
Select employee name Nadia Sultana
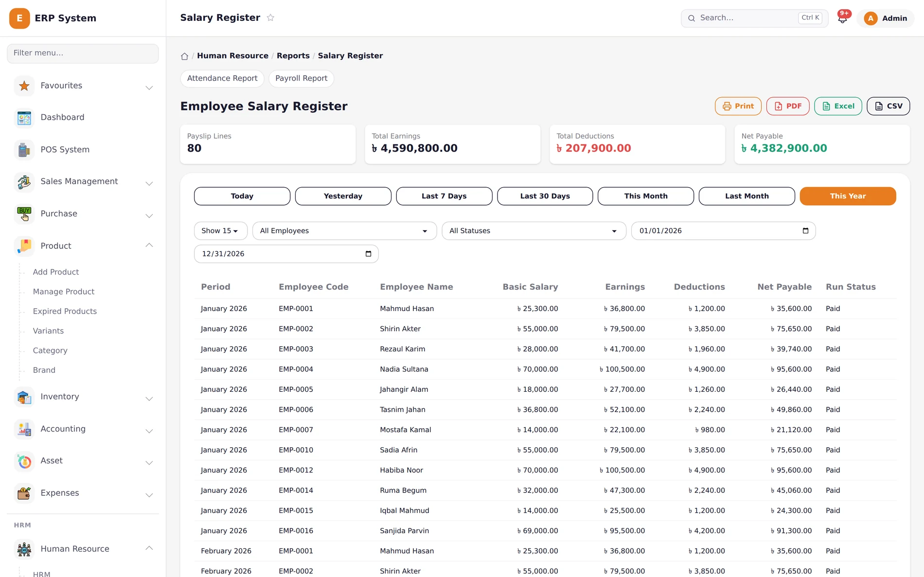404,369
